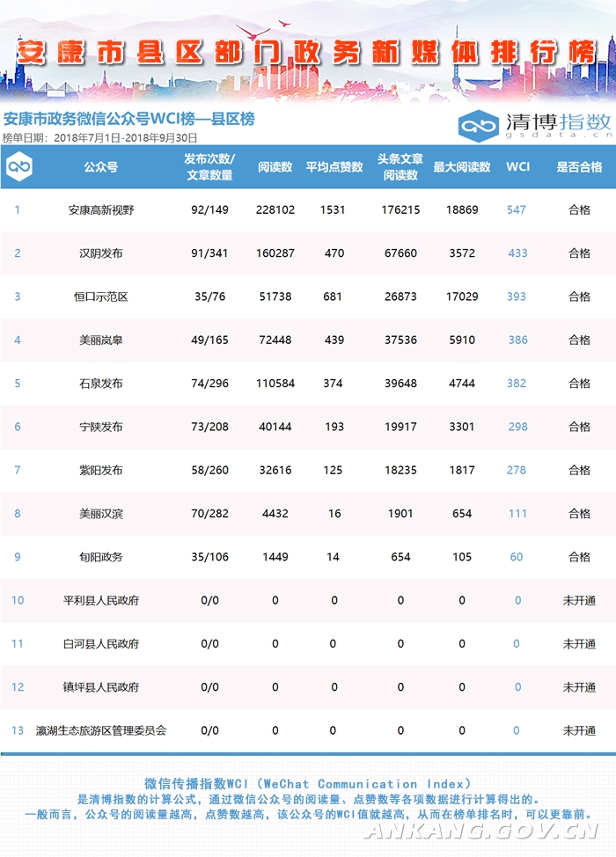Image resolution: width=616 pixels, height=857 pixels.
Task: Click the 发布次数/文章数量 column header
Action: coord(210,166)
